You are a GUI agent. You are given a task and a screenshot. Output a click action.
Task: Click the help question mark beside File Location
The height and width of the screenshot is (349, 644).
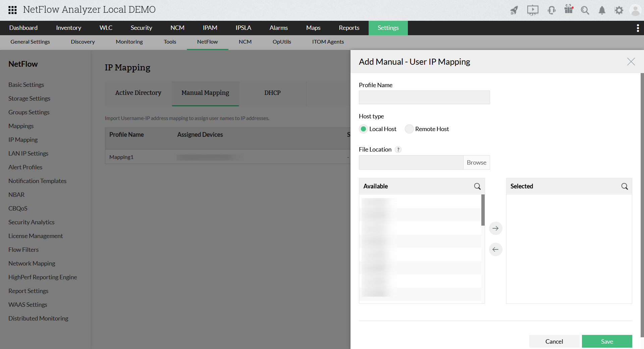tap(398, 150)
